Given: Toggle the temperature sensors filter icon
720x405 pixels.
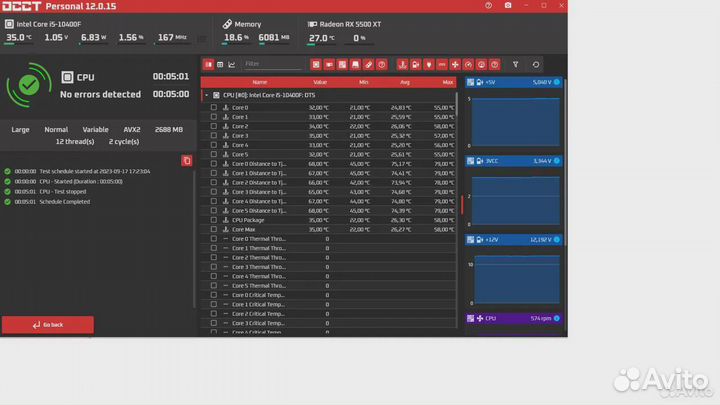Looking at the screenshot, I should click(400, 64).
